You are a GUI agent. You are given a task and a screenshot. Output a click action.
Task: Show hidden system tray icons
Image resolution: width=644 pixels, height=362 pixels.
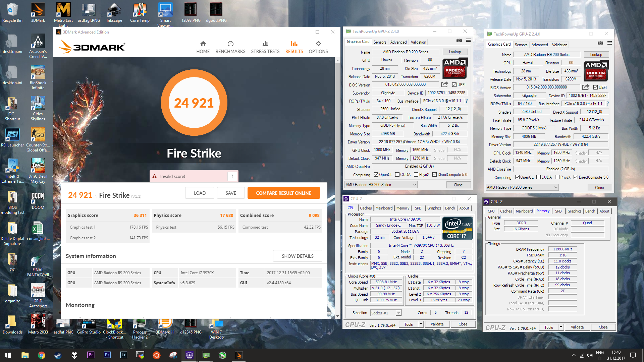coord(574,355)
